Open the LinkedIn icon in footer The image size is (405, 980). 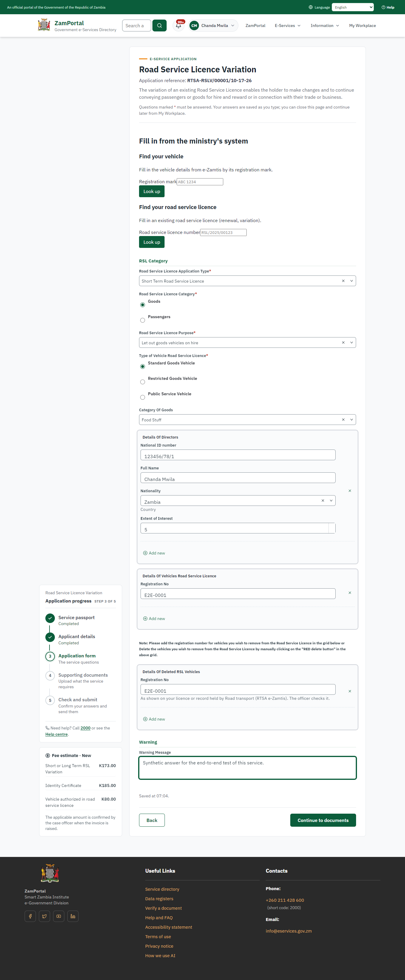(x=73, y=916)
